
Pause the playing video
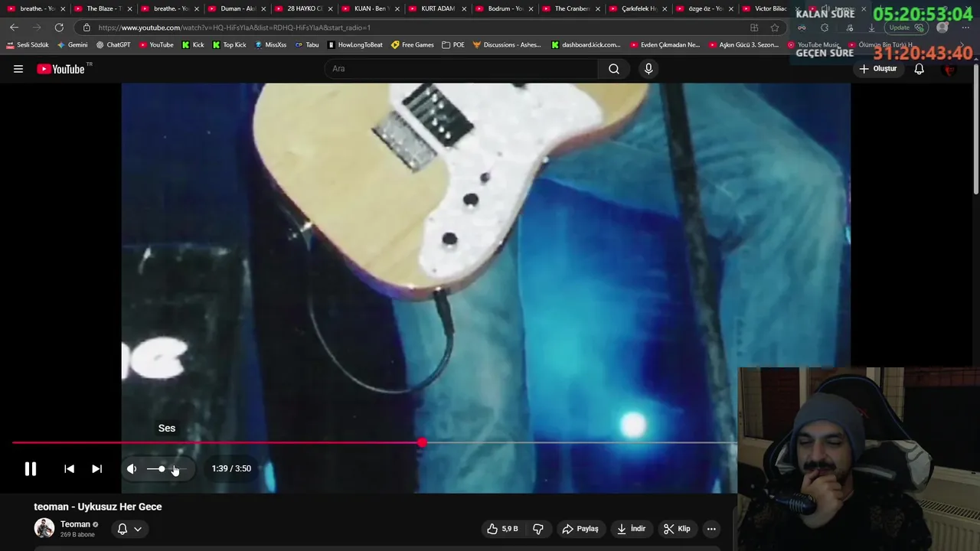click(31, 468)
